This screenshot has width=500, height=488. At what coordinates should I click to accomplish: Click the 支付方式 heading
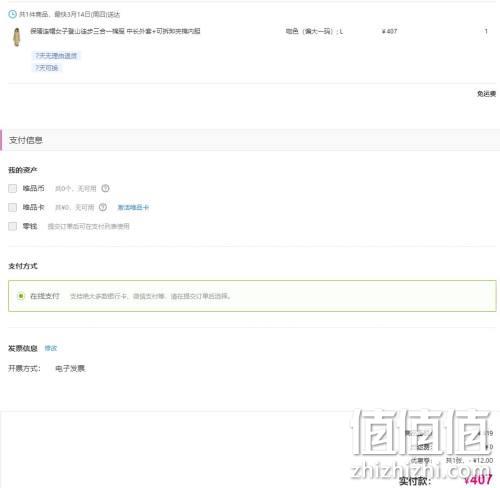(x=23, y=266)
